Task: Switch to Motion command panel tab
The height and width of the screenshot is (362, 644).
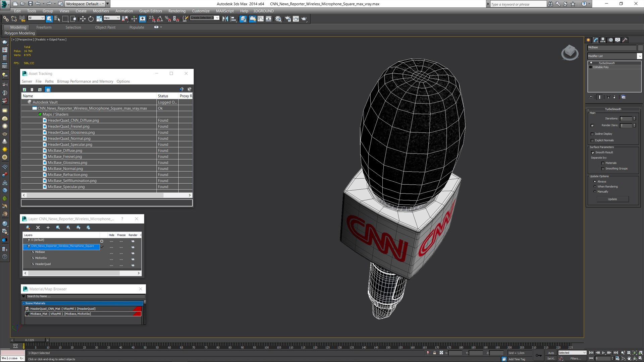Action: 610,40
